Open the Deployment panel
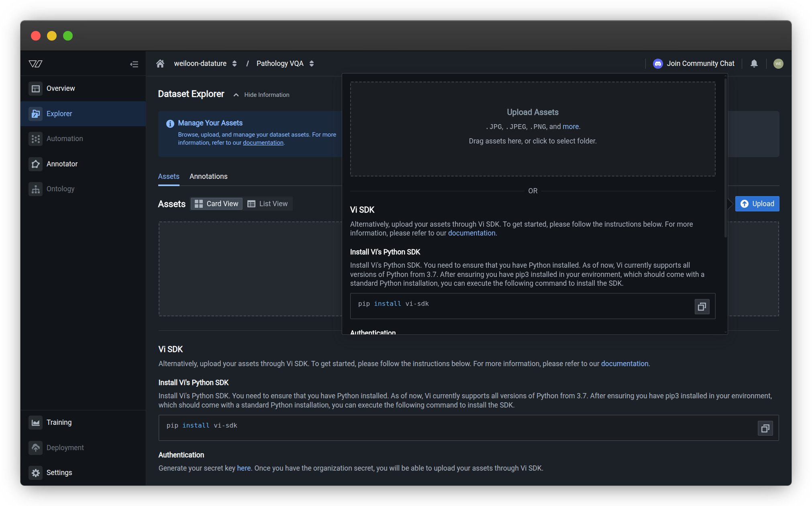Viewport: 812px width, 506px height. pyautogui.click(x=65, y=447)
